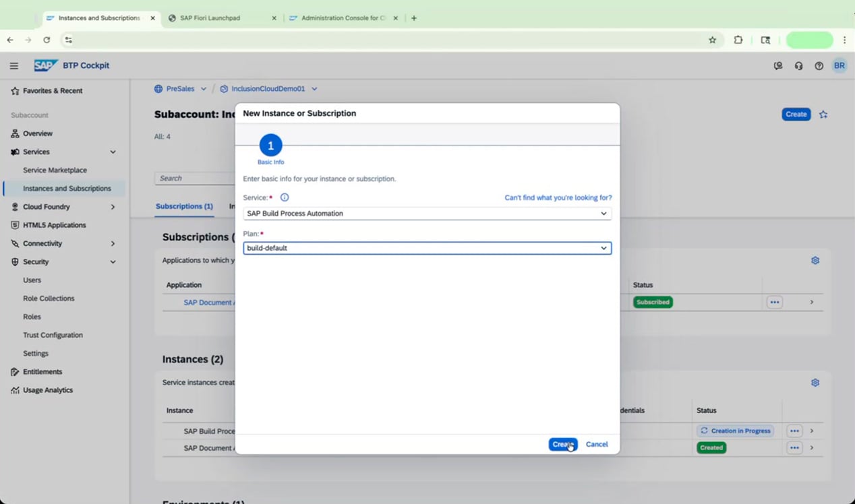Click the Created status badge

711,447
